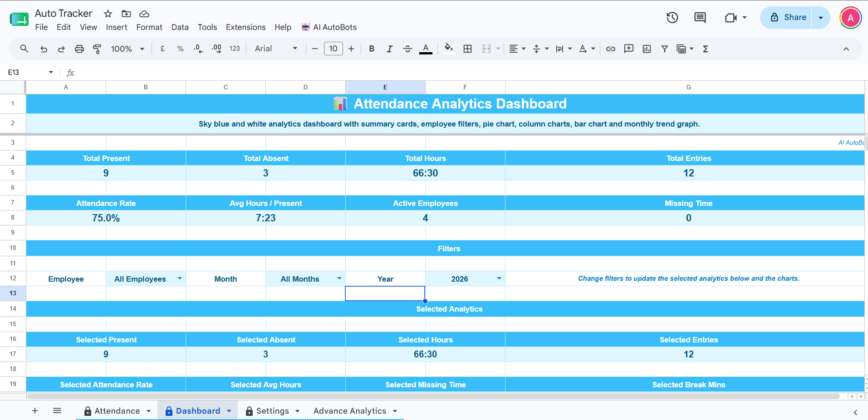Image resolution: width=868 pixels, height=420 pixels.
Task: Open the 2026 year filter dropdown
Action: coord(499,278)
